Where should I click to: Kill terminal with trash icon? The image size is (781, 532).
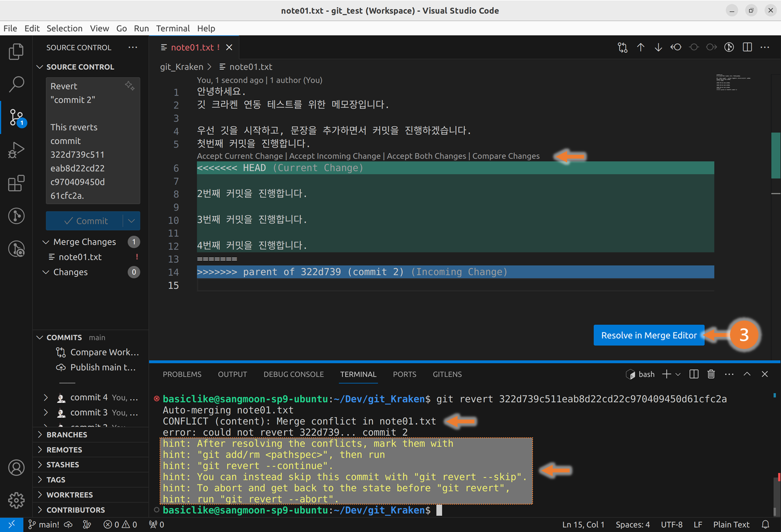tap(711, 374)
